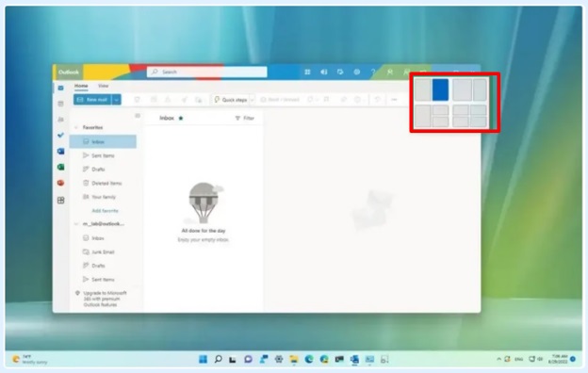Open the More apps grid icon in the sidebar

pyautogui.click(x=60, y=201)
